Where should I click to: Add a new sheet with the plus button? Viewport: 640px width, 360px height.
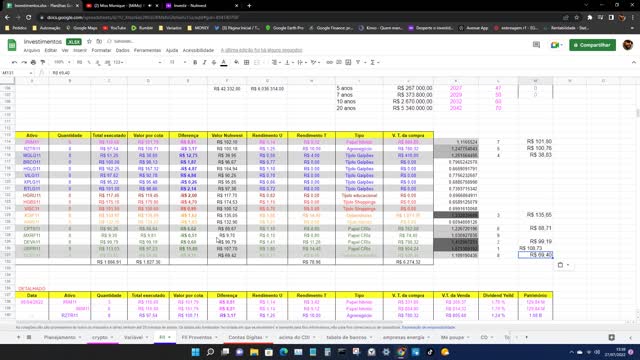pyautogui.click(x=18, y=337)
